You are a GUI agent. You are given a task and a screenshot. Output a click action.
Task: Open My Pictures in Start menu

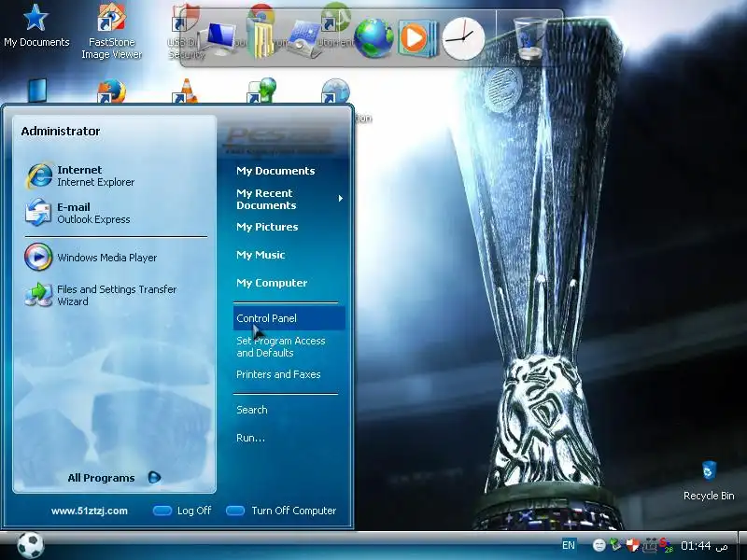267,227
